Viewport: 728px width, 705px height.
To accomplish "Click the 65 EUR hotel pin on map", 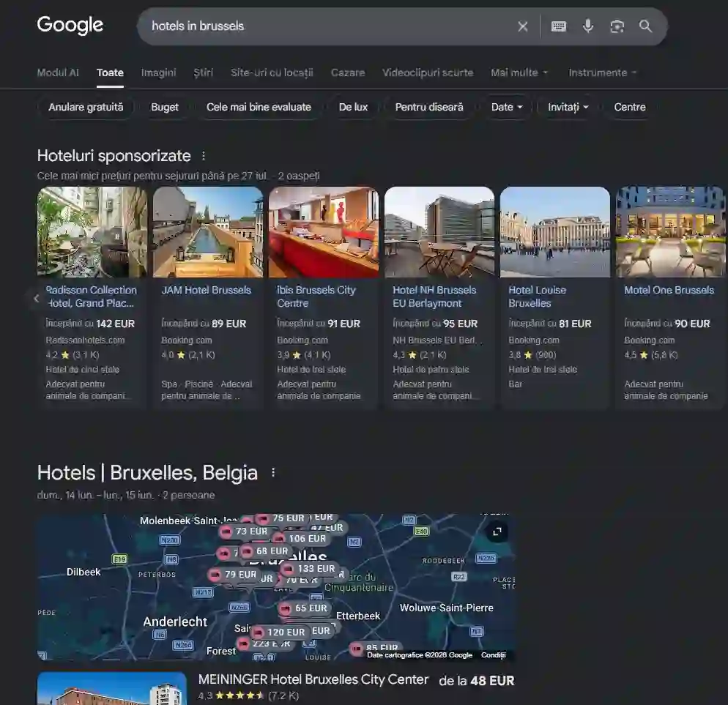I will [x=305, y=608].
